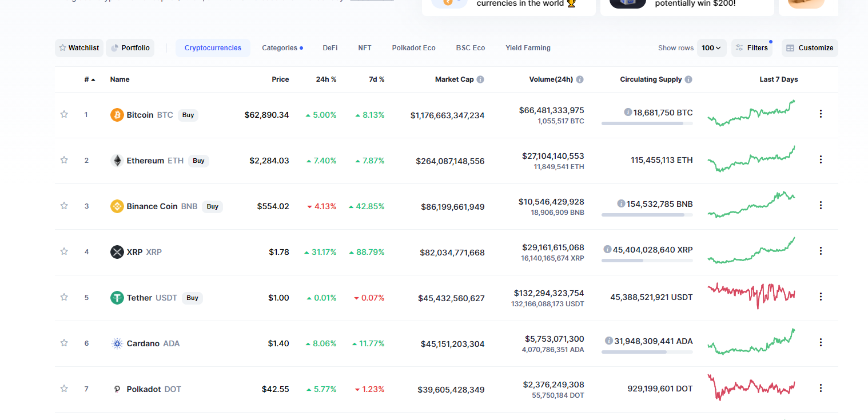Toggle the Polkadot watchlist star
Image resolution: width=868 pixels, height=420 pixels.
pos(64,389)
